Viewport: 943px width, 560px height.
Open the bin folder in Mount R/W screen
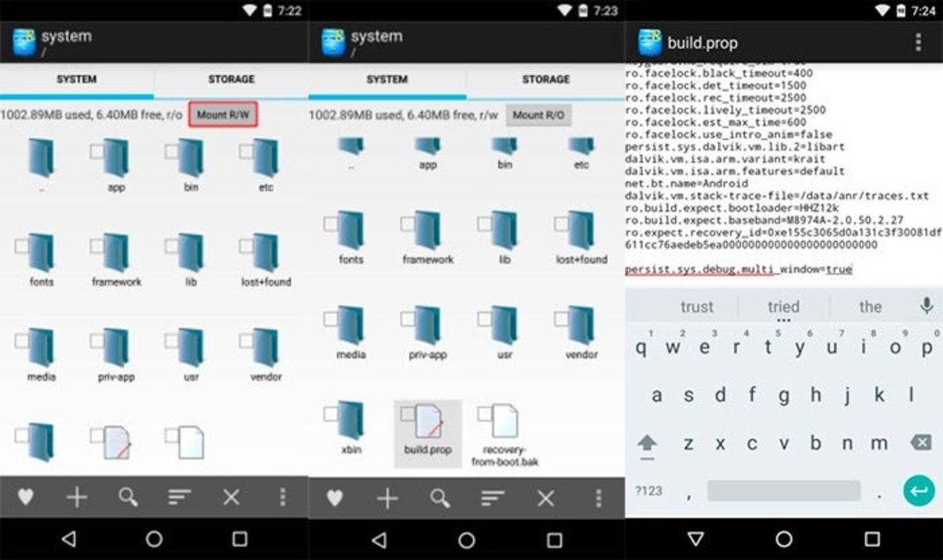[190, 165]
